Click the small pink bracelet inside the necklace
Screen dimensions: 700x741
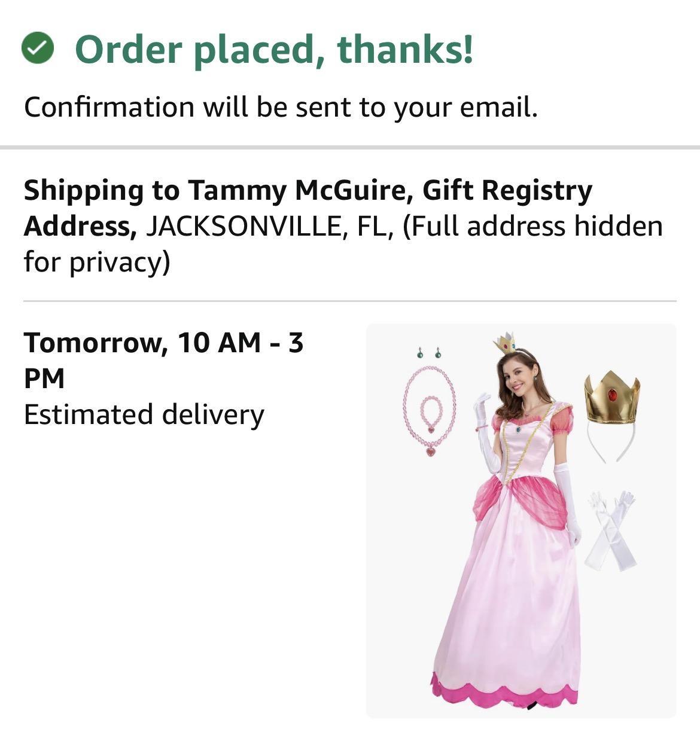[431, 410]
